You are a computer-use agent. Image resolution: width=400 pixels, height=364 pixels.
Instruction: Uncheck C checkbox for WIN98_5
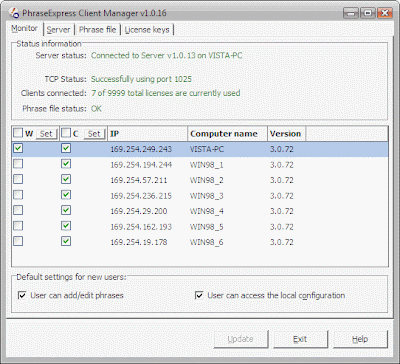66,226
